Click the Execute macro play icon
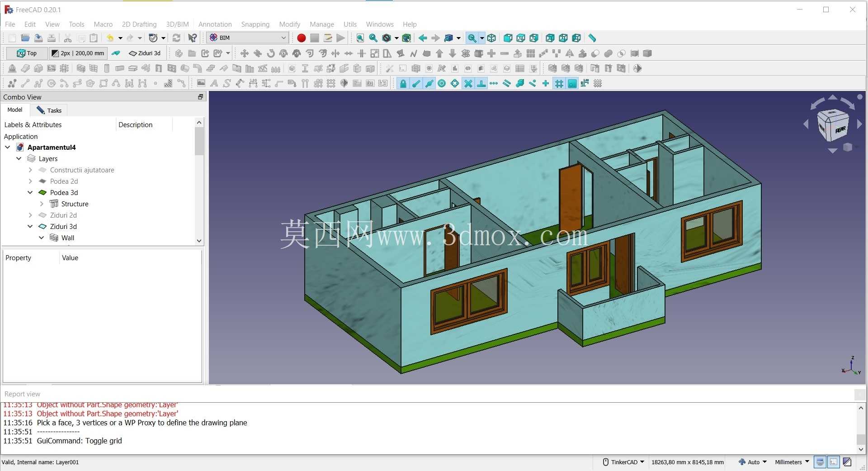This screenshot has height=471, width=868. click(x=341, y=38)
